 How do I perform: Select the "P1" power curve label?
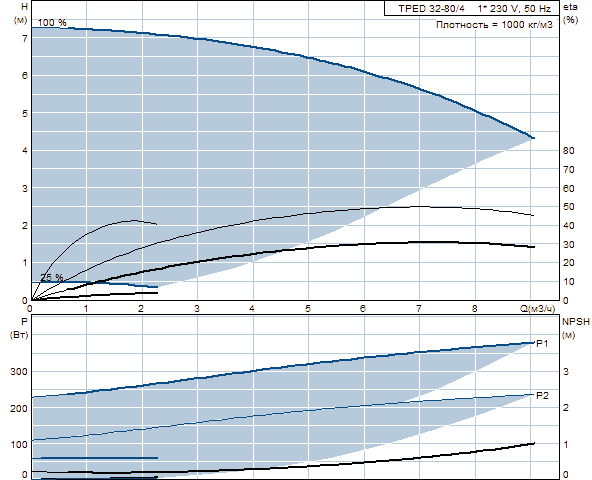(542, 343)
